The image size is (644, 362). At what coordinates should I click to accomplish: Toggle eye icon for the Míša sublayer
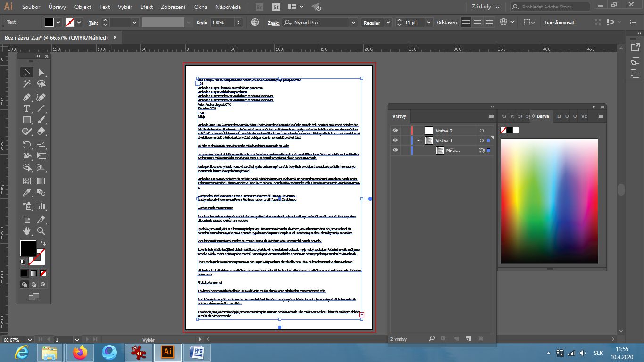[x=395, y=150]
